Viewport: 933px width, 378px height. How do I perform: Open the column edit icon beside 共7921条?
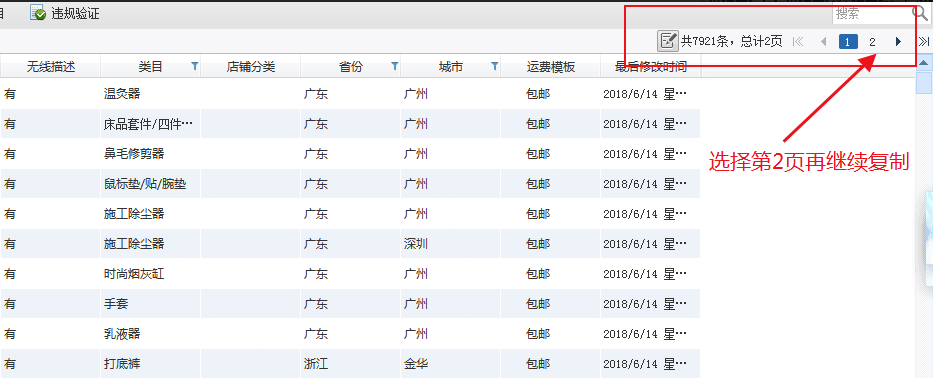click(x=668, y=41)
